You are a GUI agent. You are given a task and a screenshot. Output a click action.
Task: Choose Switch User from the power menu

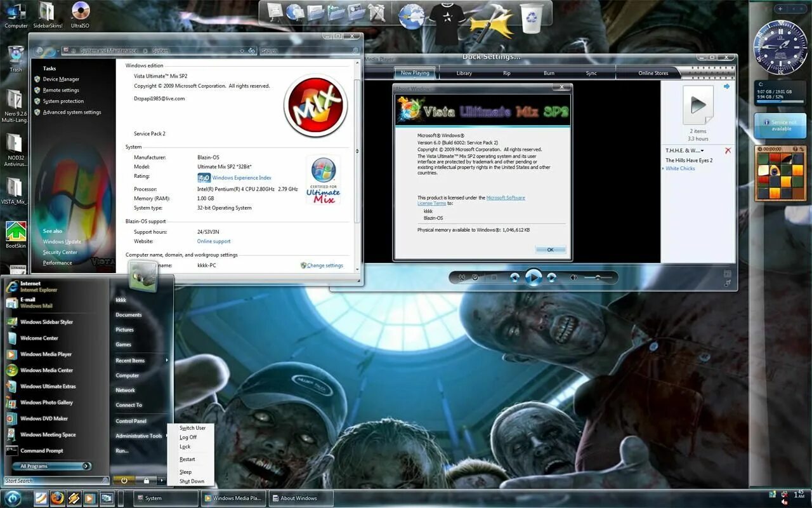pyautogui.click(x=192, y=428)
